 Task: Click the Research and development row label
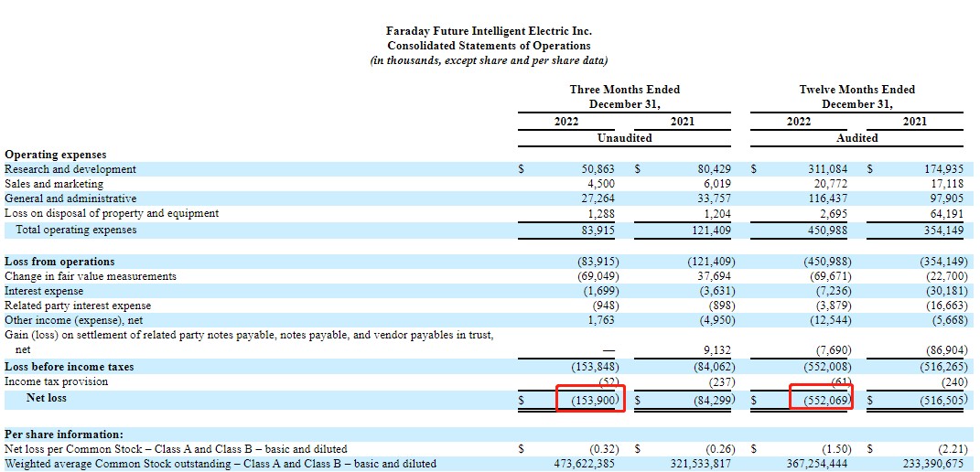70,169
